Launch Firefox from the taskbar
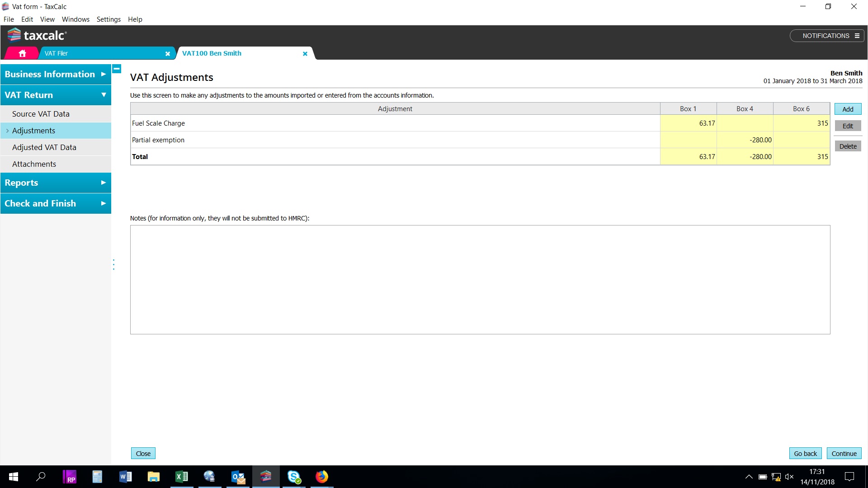 322,477
